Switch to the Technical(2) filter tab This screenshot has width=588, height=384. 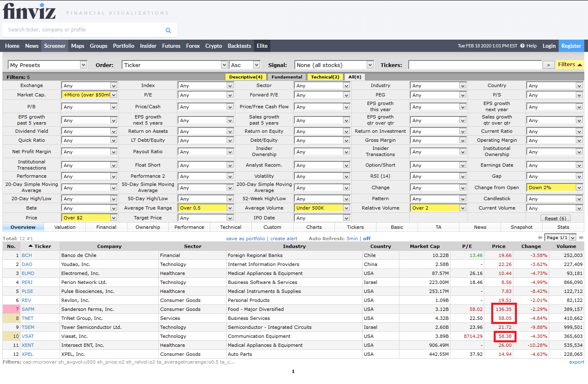tap(325, 77)
